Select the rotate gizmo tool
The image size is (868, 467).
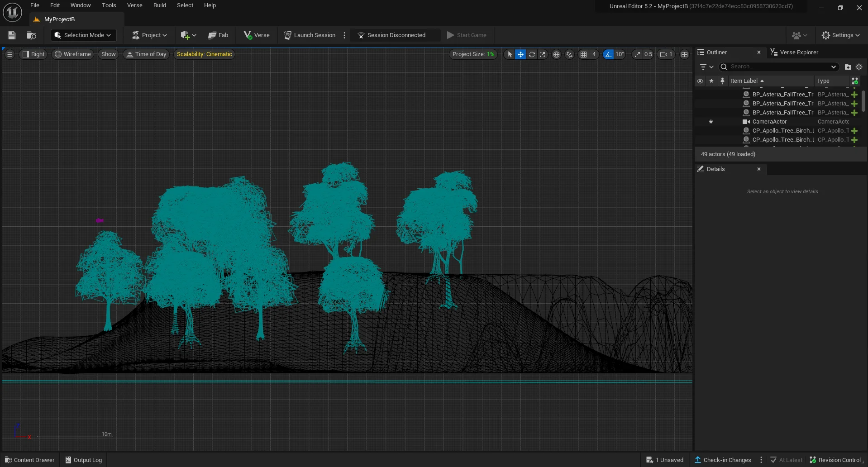[532, 54]
